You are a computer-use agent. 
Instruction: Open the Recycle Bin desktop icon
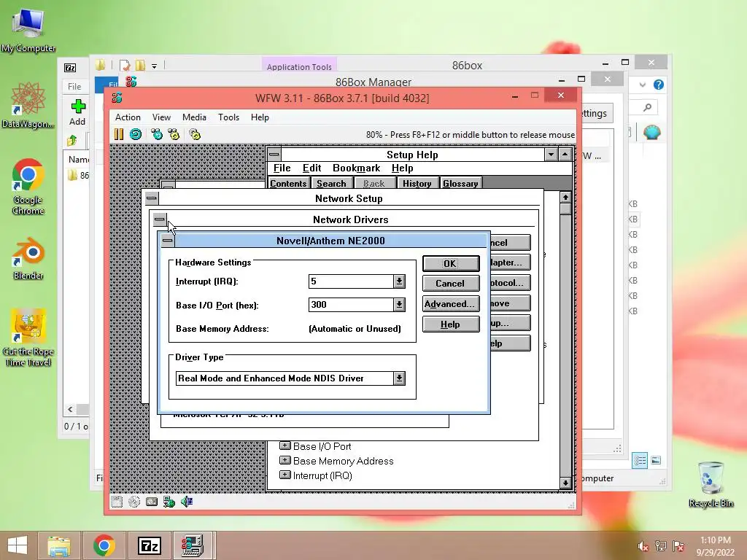click(711, 484)
